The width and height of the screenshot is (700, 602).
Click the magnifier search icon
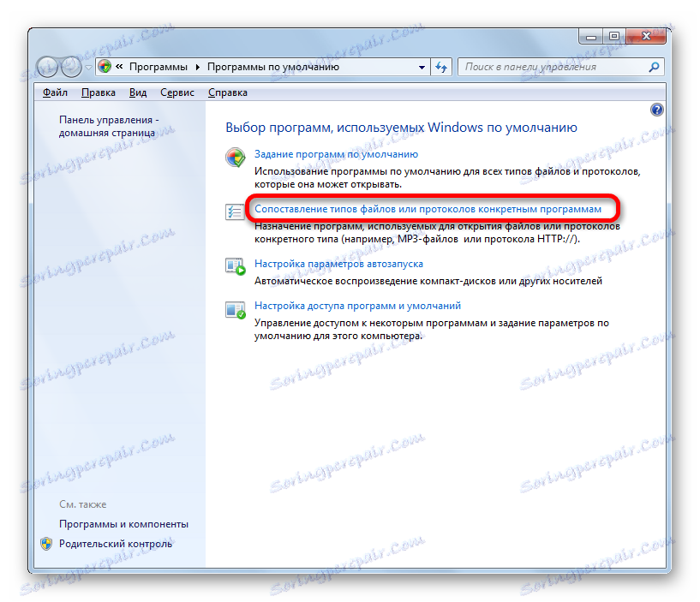[x=654, y=67]
